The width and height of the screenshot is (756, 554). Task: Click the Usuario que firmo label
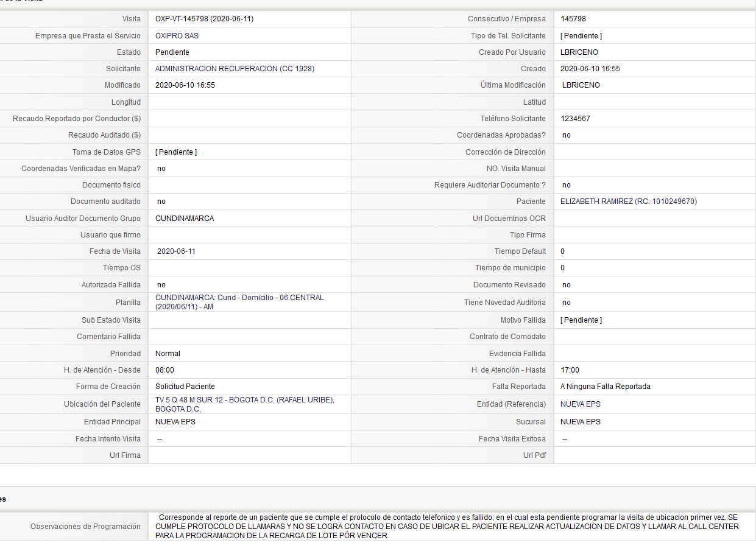point(110,235)
